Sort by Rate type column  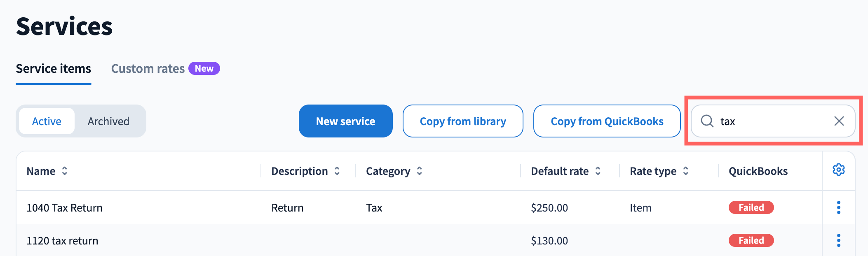point(685,171)
